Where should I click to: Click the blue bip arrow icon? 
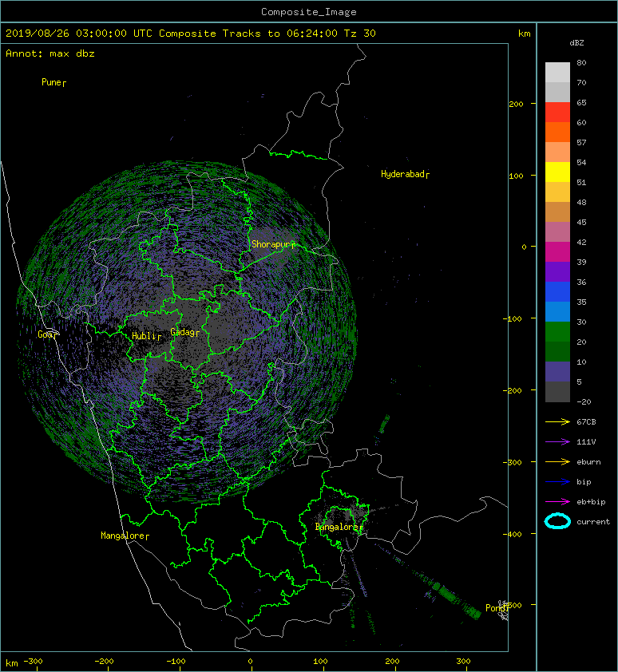[x=557, y=482]
